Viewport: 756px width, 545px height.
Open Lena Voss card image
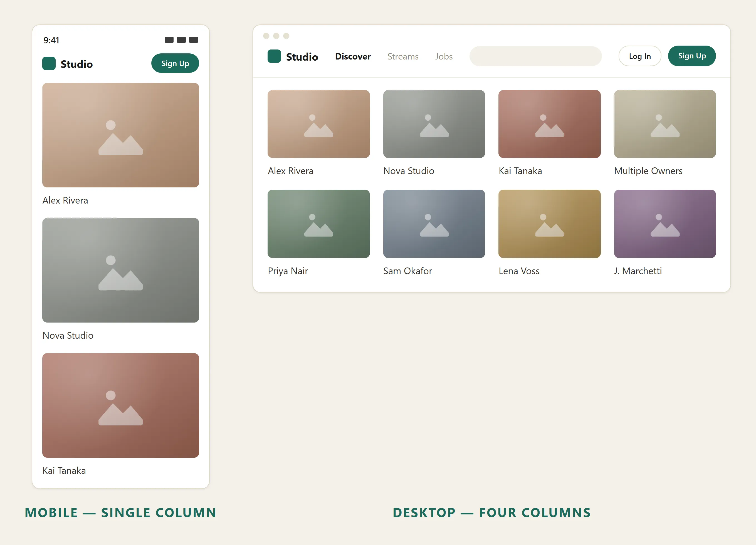coord(549,224)
